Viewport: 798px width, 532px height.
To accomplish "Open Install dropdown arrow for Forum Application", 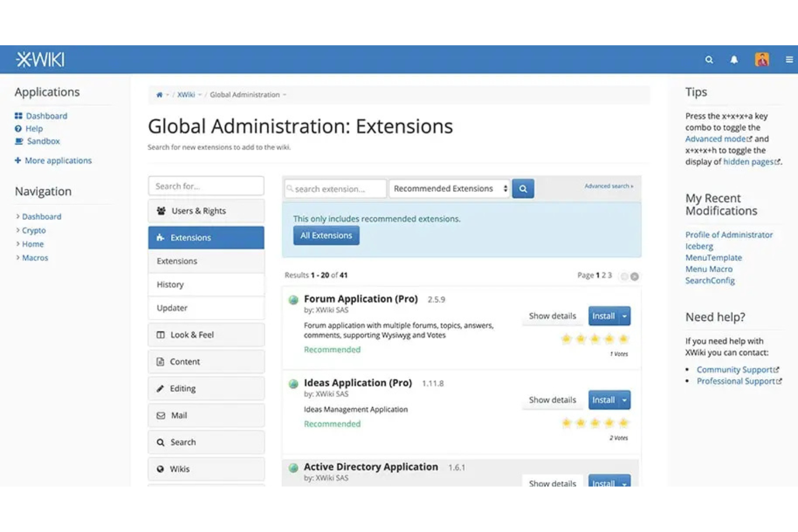I will click(x=624, y=316).
